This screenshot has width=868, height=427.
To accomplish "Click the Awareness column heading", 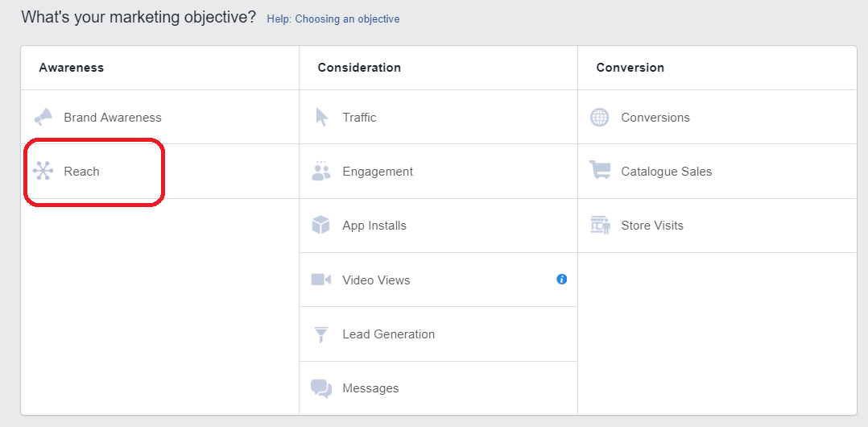I will (72, 68).
